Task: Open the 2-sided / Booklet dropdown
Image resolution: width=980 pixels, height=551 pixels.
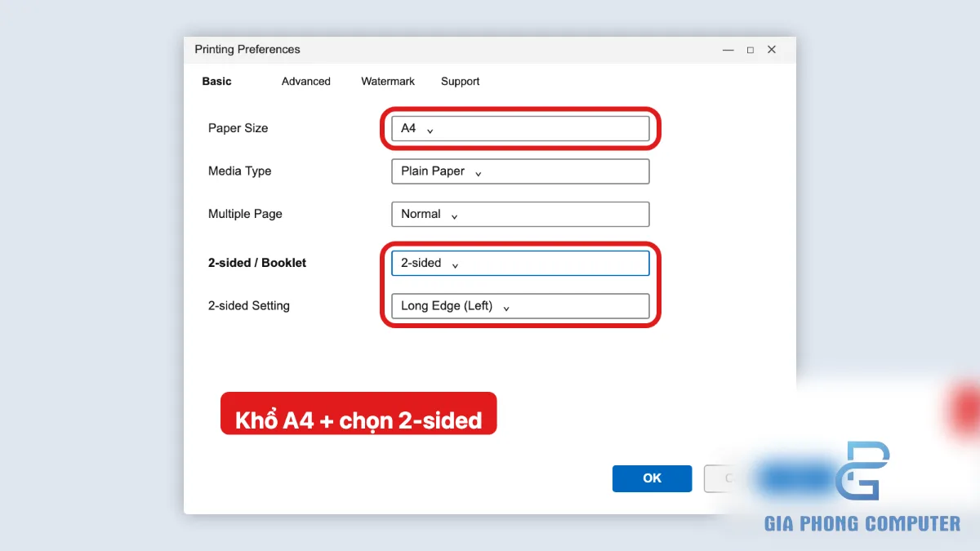Action: click(x=520, y=263)
